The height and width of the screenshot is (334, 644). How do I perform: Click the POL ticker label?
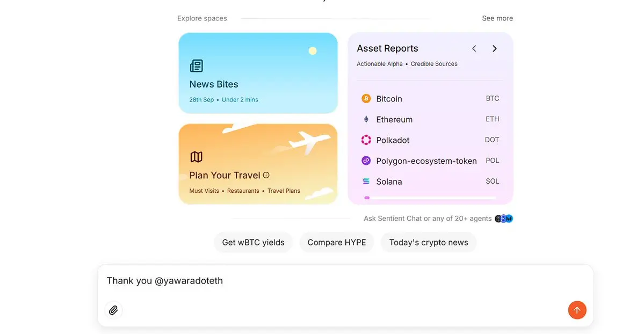493,161
